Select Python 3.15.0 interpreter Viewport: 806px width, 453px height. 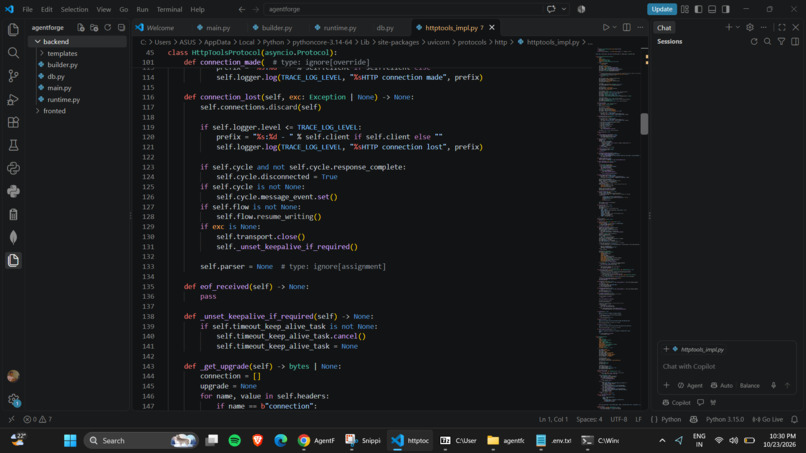coord(725,419)
